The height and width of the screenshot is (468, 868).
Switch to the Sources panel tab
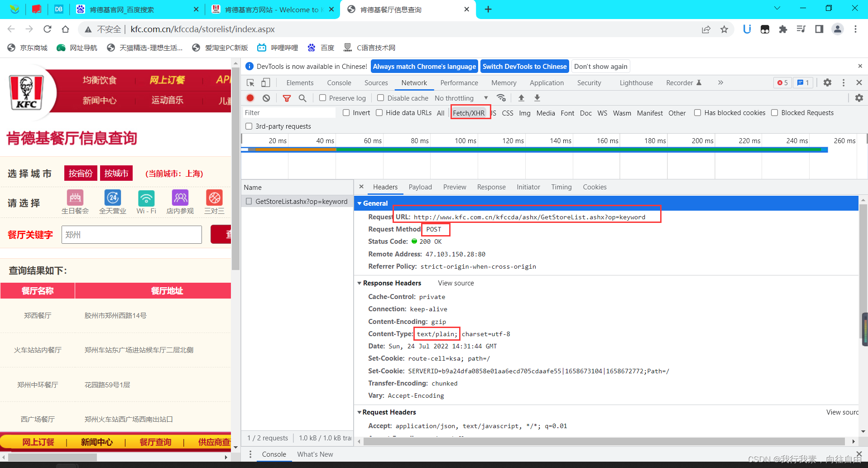[x=376, y=83]
